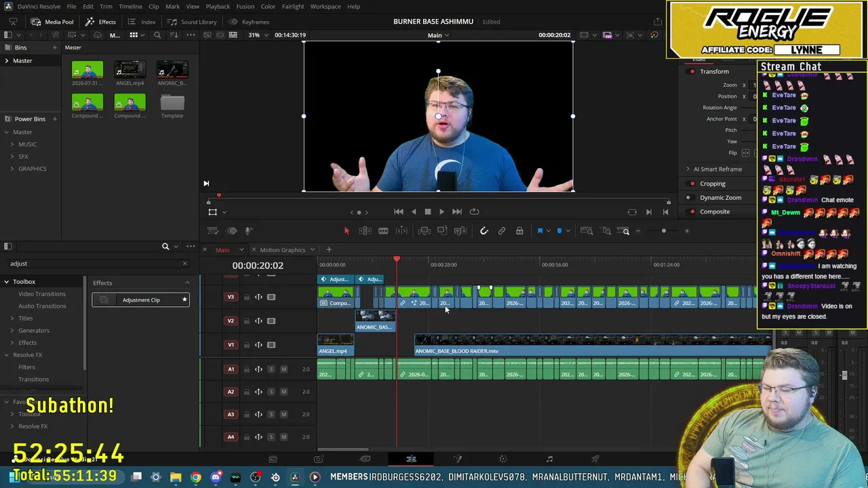Open the Color page icon
Screen dimensions: 868x488
(x=502, y=460)
